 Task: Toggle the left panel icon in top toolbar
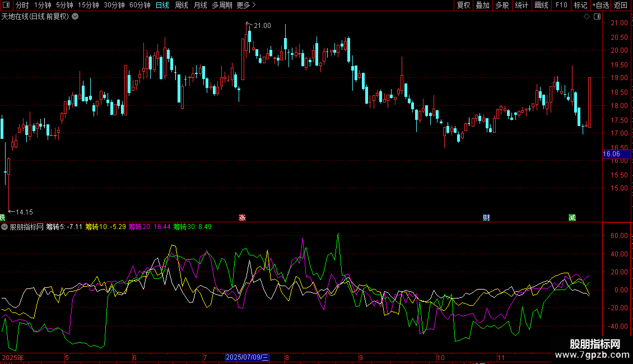pyautogui.click(x=6, y=5)
